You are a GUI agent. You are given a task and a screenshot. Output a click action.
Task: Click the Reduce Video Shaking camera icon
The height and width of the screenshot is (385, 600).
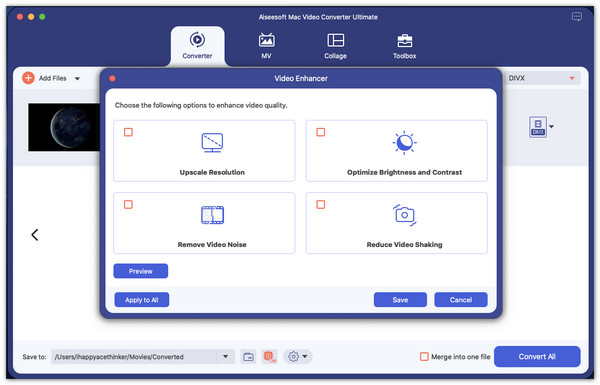tap(404, 215)
